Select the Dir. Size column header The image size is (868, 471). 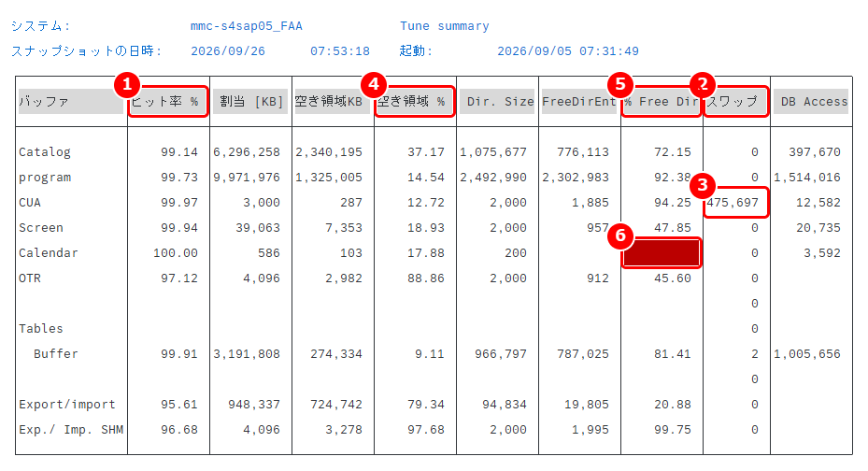[x=497, y=101]
